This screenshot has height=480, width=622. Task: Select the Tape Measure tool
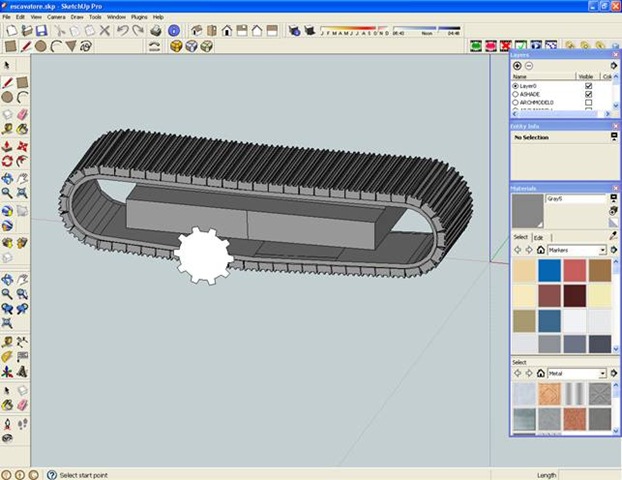click(x=7, y=129)
